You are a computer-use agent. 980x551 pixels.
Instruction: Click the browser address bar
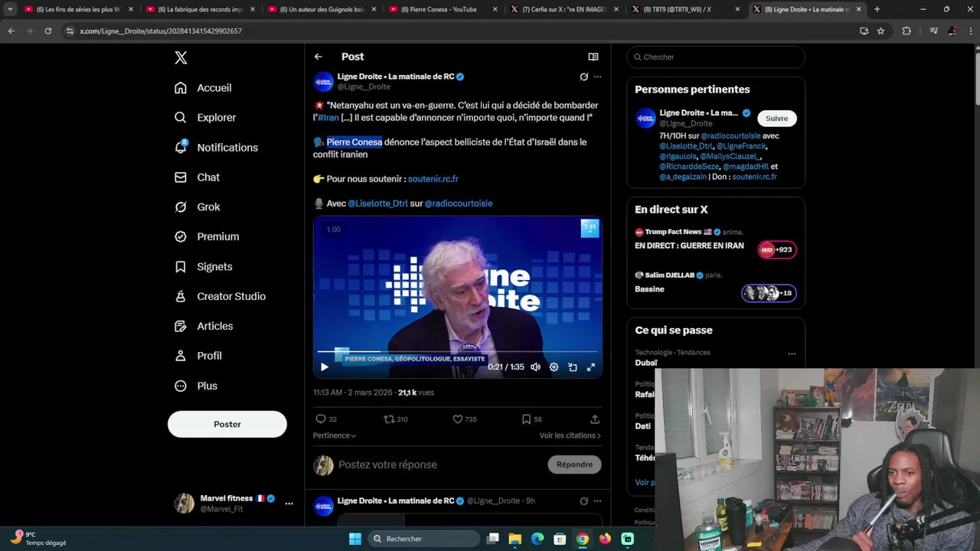(459, 31)
